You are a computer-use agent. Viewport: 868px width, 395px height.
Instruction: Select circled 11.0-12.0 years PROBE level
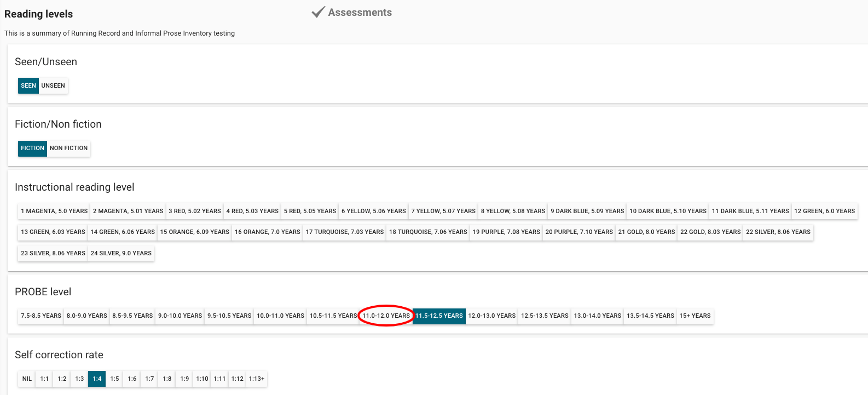pyautogui.click(x=386, y=316)
